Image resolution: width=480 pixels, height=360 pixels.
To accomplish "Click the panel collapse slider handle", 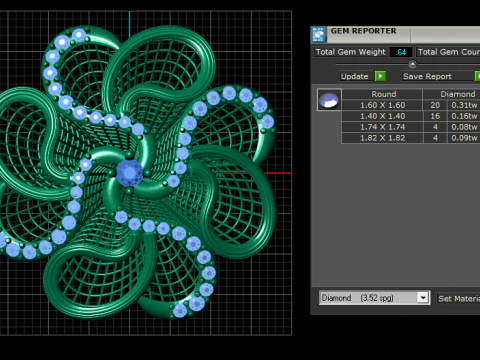I will point(412,64).
